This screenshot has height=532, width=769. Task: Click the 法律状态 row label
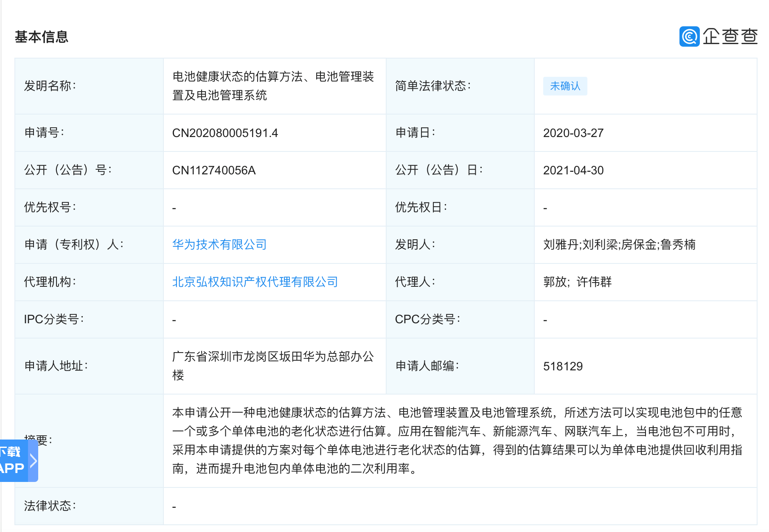[51, 505]
